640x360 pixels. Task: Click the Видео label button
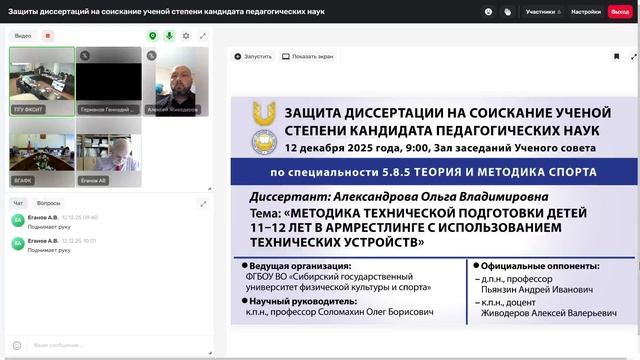tap(23, 36)
